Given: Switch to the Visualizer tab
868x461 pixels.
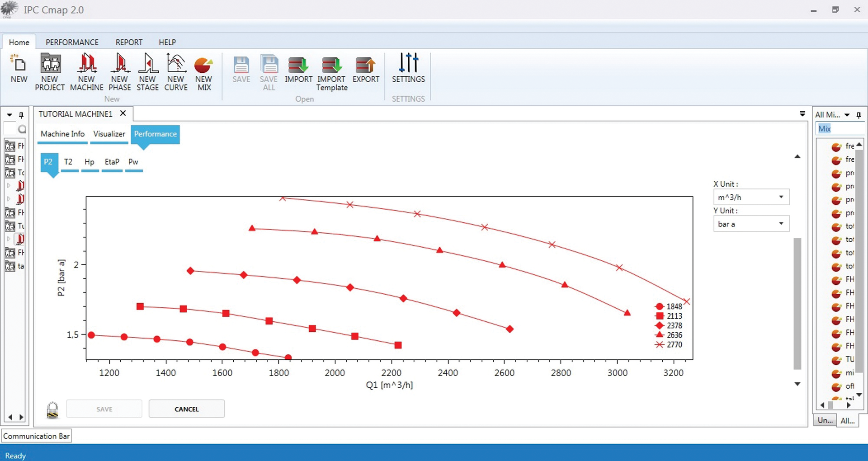Looking at the screenshot, I should point(109,134).
